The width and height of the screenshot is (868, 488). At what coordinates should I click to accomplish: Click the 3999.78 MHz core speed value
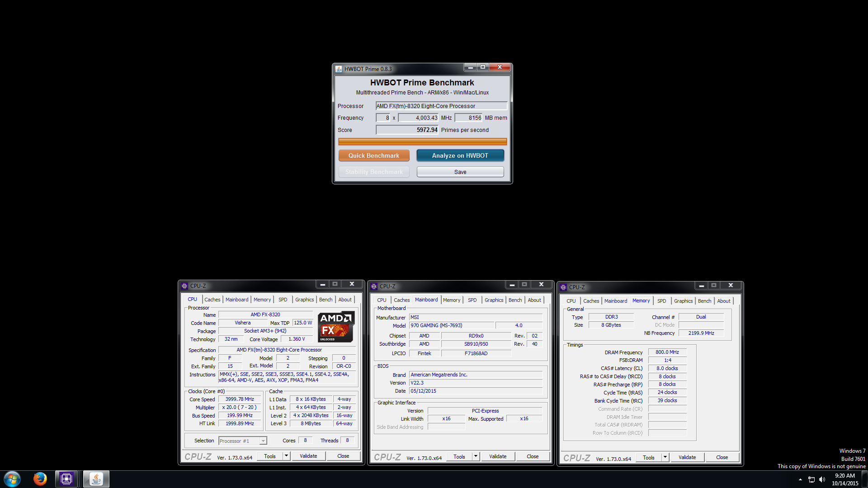[240, 399]
